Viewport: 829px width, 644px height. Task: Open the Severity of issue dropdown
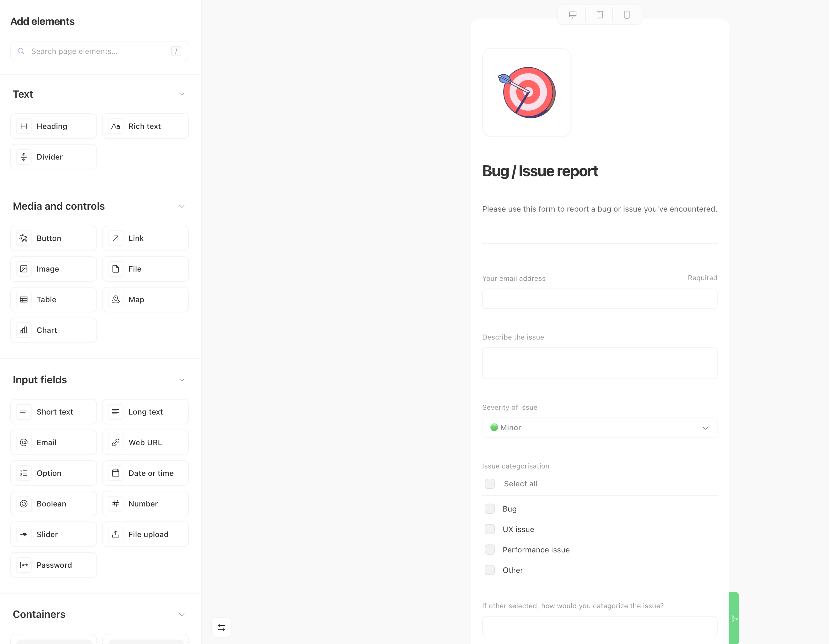coord(600,428)
